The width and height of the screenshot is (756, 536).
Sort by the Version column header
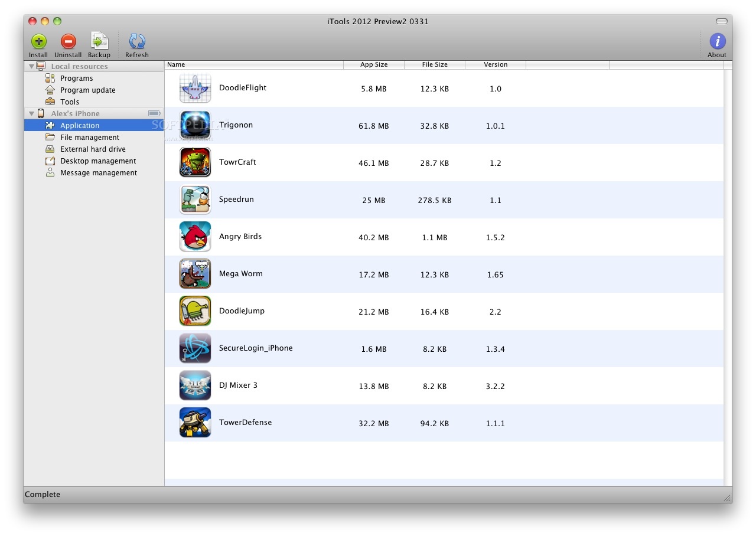[496, 64]
